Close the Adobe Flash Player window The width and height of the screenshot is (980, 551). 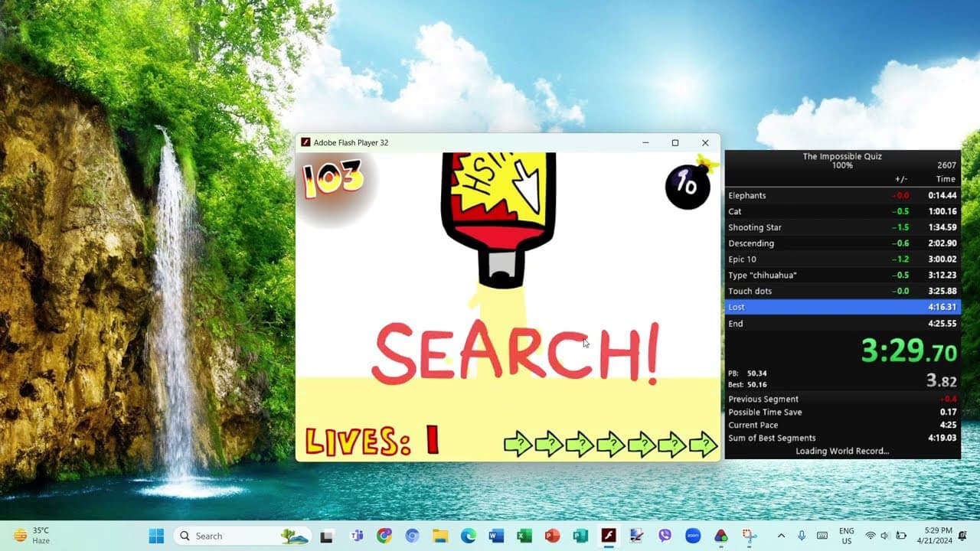coord(705,142)
